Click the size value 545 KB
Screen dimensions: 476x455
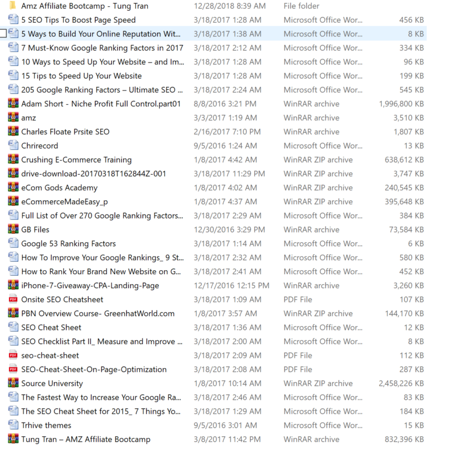412,89
